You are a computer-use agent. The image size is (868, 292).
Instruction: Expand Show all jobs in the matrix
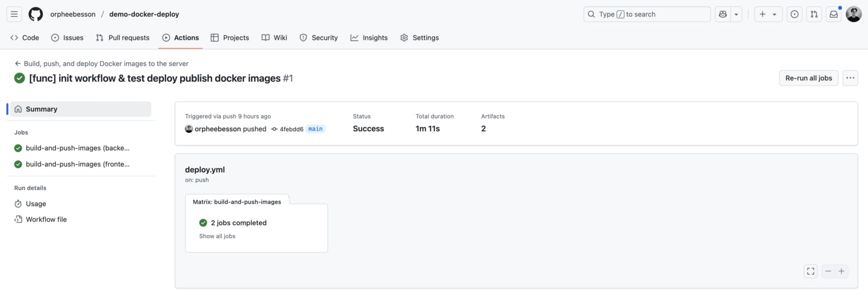[217, 236]
